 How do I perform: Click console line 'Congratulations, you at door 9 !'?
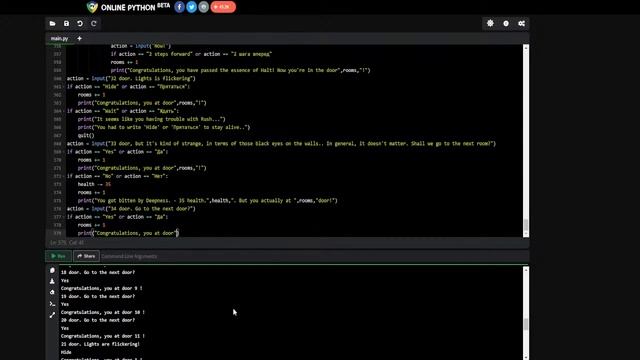pyautogui.click(x=102, y=288)
